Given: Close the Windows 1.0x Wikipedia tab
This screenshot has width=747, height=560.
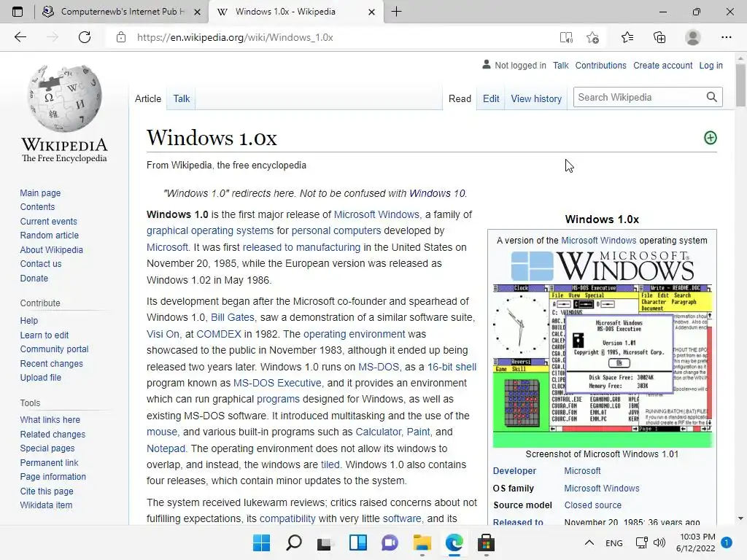Looking at the screenshot, I should [x=371, y=12].
